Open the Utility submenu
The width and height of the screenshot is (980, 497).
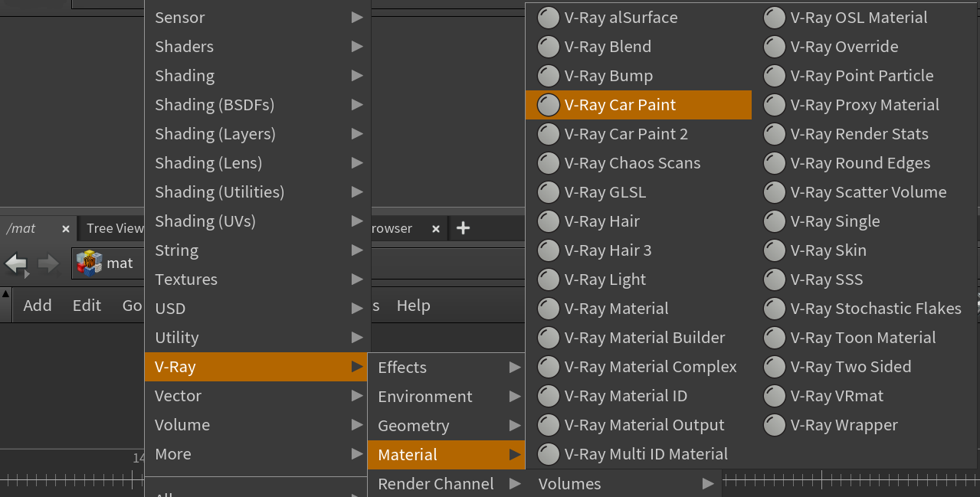tap(257, 338)
